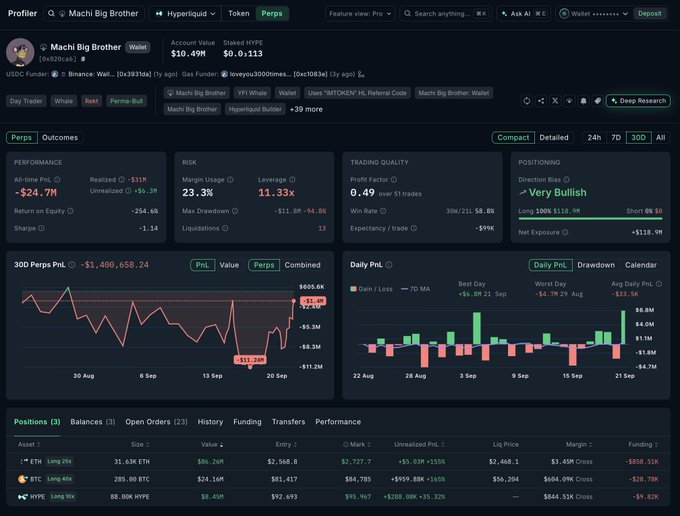680x516 pixels.
Task: Open the Token tab in top bar
Action: [239, 14]
